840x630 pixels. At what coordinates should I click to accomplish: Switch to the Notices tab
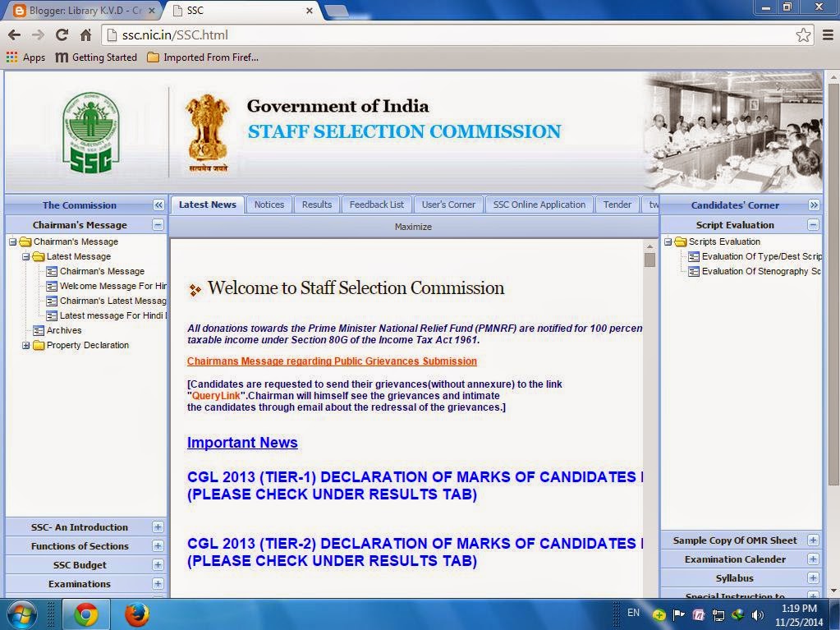coord(269,205)
